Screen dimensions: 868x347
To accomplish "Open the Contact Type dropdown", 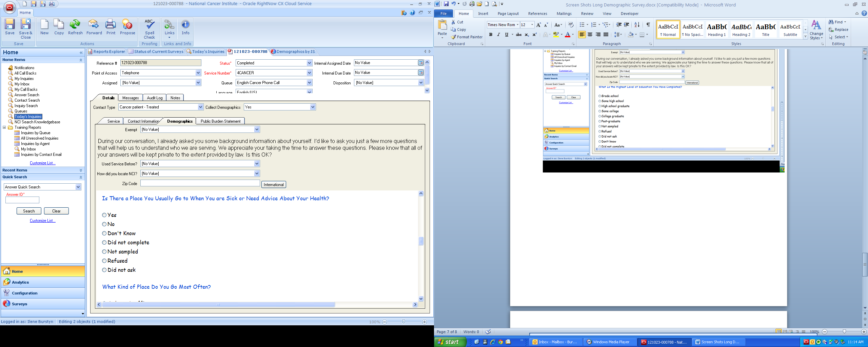I will point(200,107).
